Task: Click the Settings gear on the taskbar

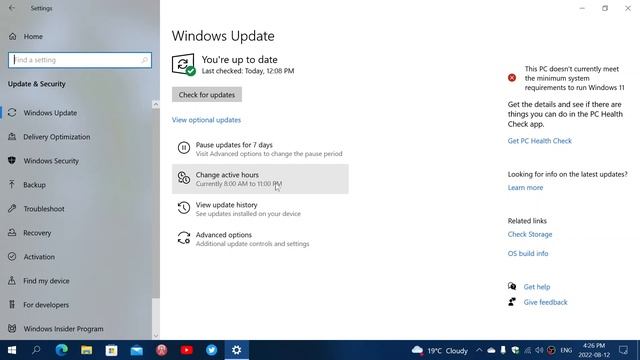Action: point(236,350)
